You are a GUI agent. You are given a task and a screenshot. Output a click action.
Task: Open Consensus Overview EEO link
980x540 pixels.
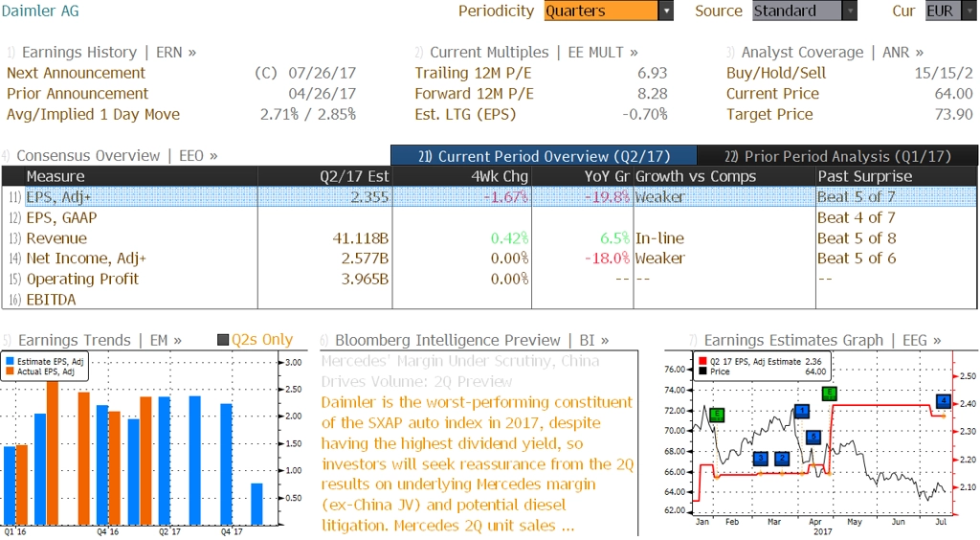(117, 156)
